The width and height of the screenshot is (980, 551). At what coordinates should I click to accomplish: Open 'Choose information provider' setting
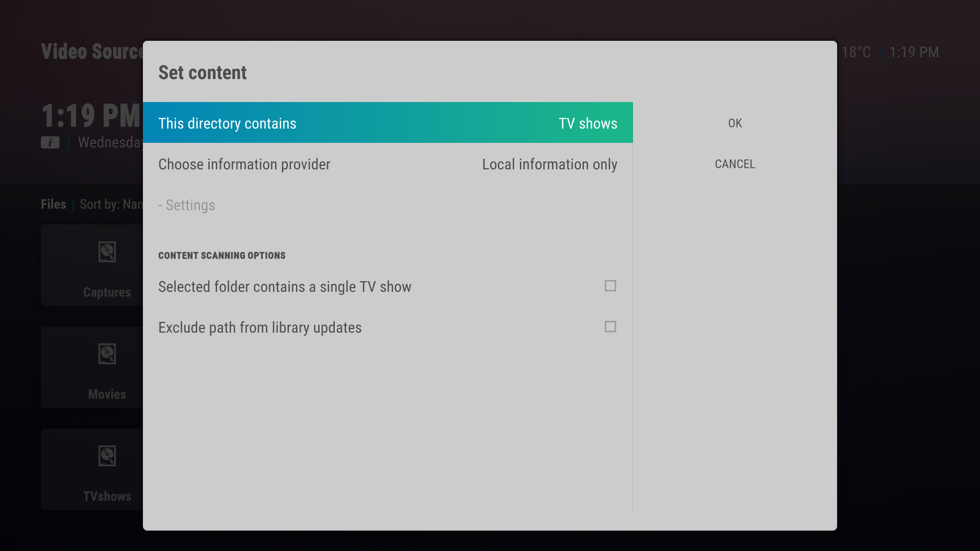point(388,164)
